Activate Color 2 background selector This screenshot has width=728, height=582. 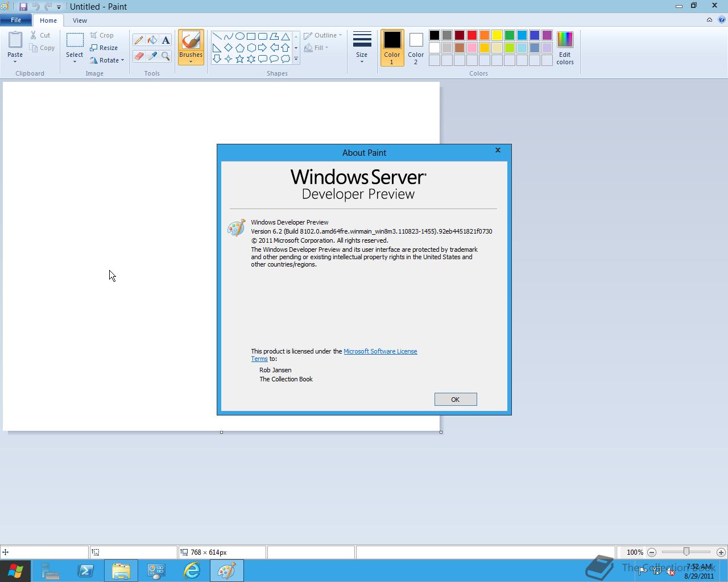point(416,48)
